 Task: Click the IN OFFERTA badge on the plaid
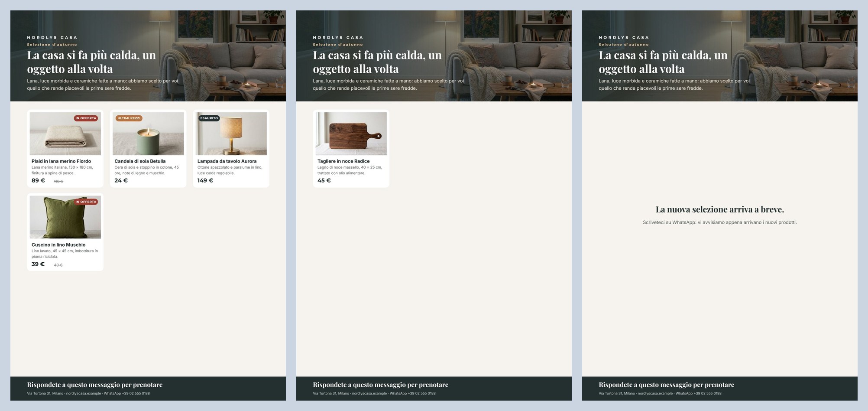[x=86, y=118]
